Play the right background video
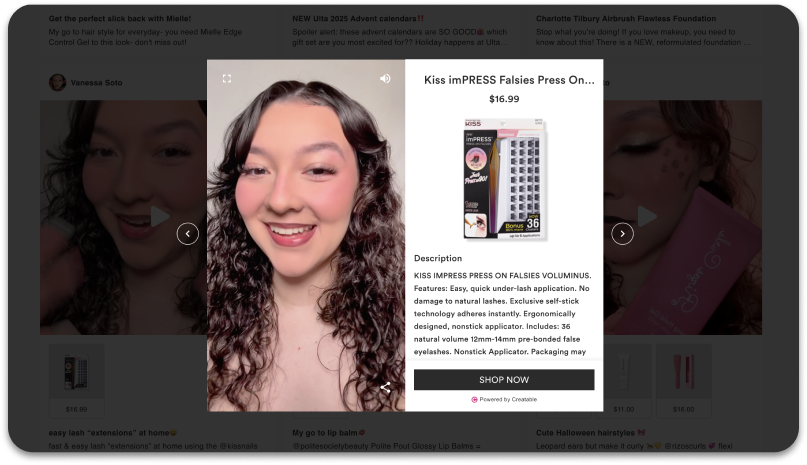The width and height of the screenshot is (807, 465). pyautogui.click(x=647, y=216)
